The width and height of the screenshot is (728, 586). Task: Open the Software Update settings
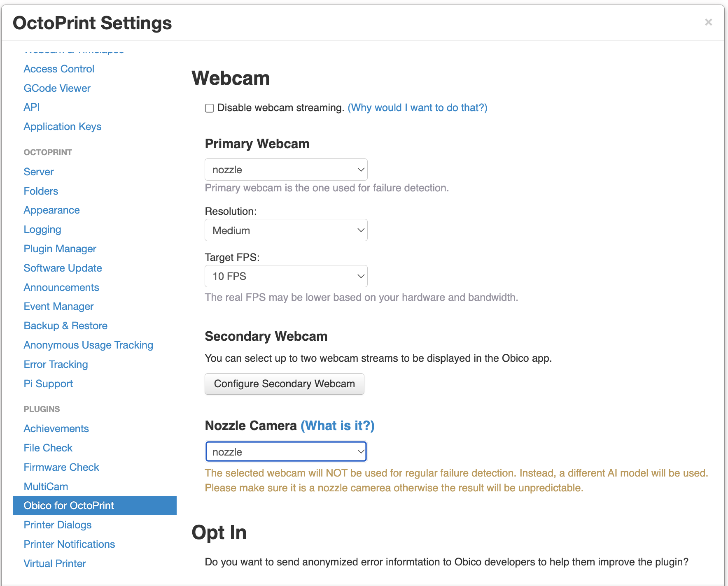click(x=63, y=268)
